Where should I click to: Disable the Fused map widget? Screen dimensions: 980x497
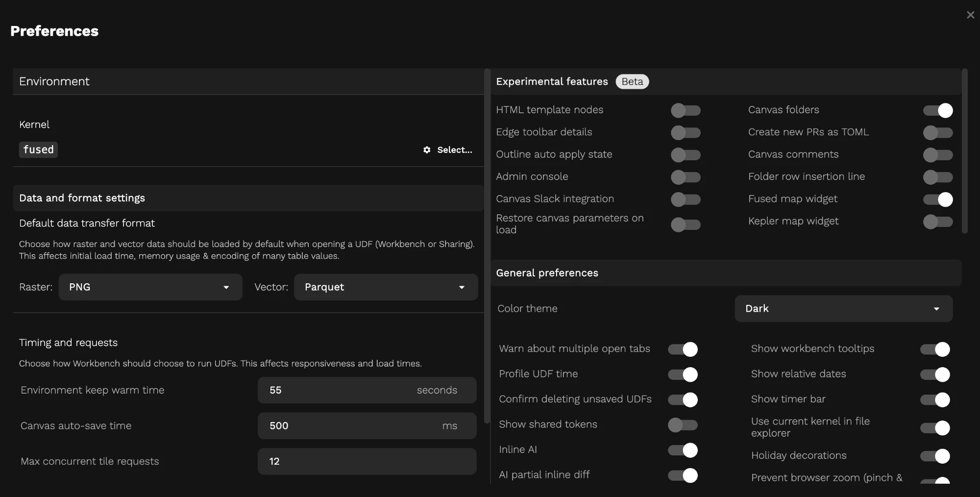pyautogui.click(x=938, y=199)
